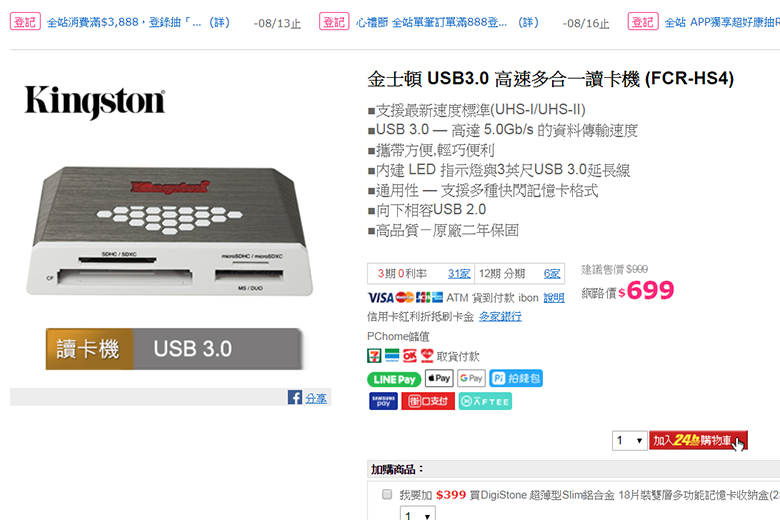This screenshot has height=520, width=780.
Task: Click the 7-Eleven pickup store icon
Action: (x=374, y=356)
